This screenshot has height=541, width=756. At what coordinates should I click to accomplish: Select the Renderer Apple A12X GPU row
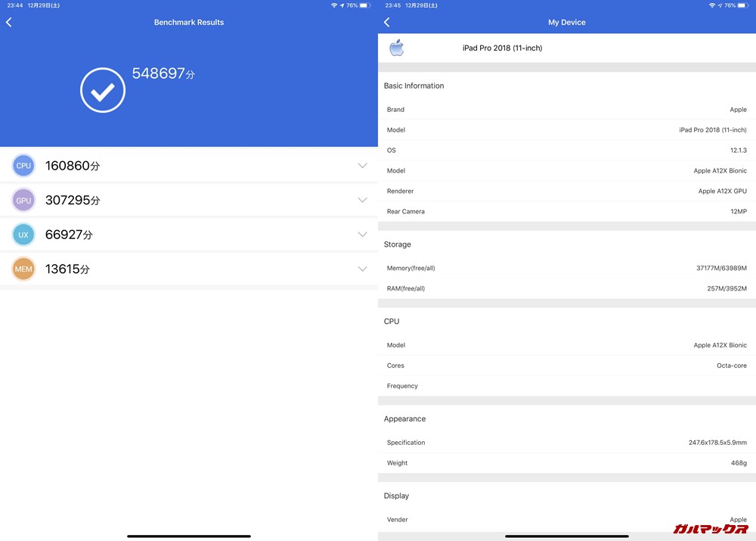pos(566,191)
